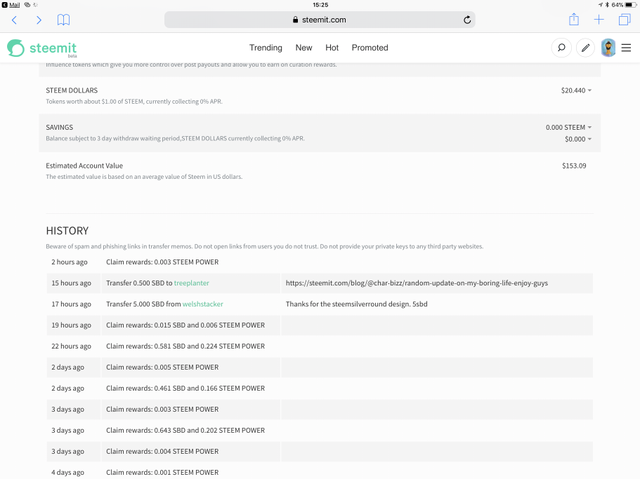Select 'Claim rewards: 0.003 STEEM POWER' 2 hours ago

162,262
